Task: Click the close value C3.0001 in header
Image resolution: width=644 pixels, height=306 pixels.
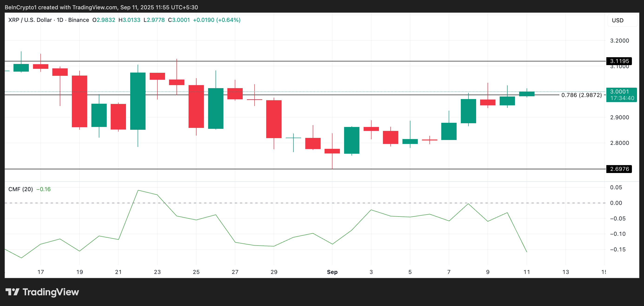Action: (179, 20)
